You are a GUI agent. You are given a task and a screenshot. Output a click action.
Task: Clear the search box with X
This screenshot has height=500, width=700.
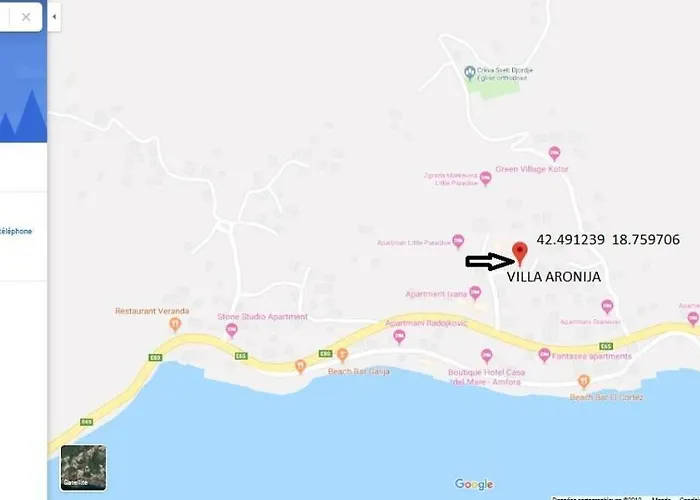(x=26, y=17)
